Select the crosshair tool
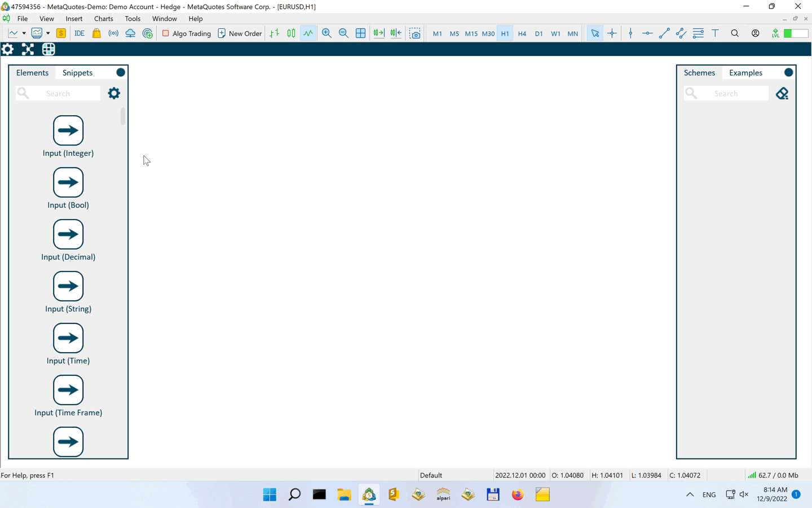The image size is (812, 508). [612, 33]
